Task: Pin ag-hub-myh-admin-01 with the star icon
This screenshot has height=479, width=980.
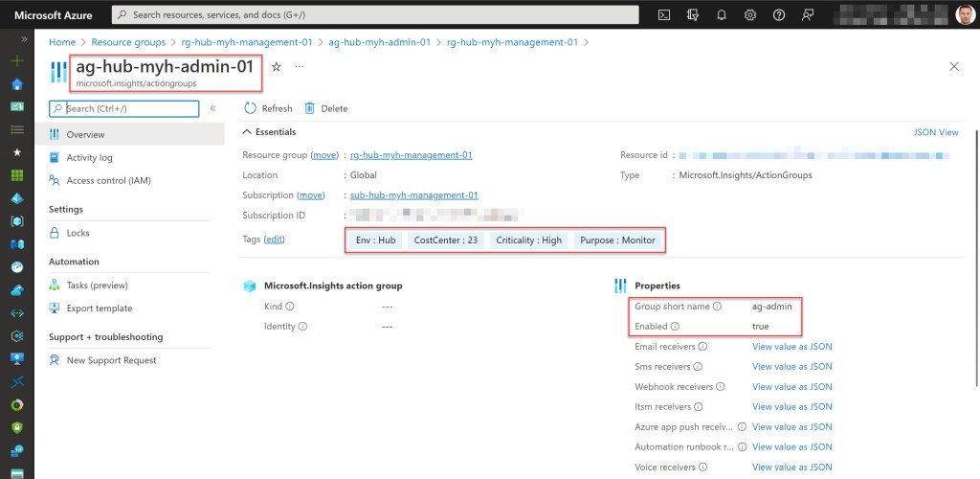Action: (x=277, y=66)
